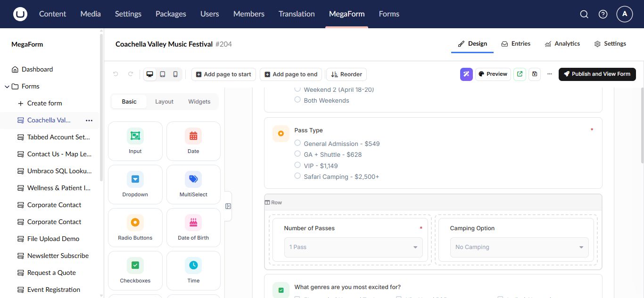Open the Content section
This screenshot has height=298, width=644.
point(52,14)
